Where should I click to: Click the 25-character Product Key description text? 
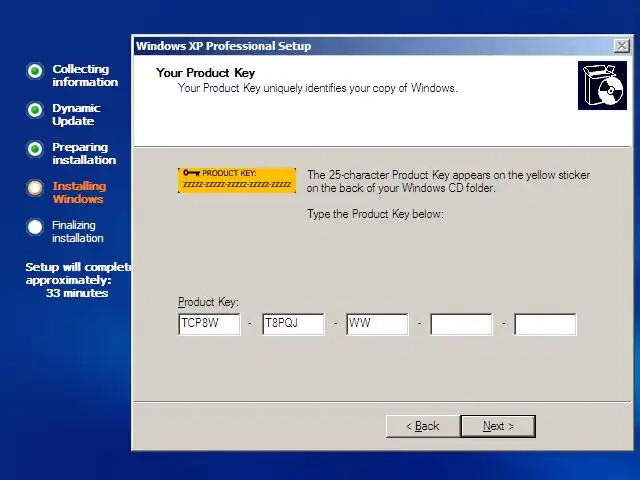click(x=448, y=181)
